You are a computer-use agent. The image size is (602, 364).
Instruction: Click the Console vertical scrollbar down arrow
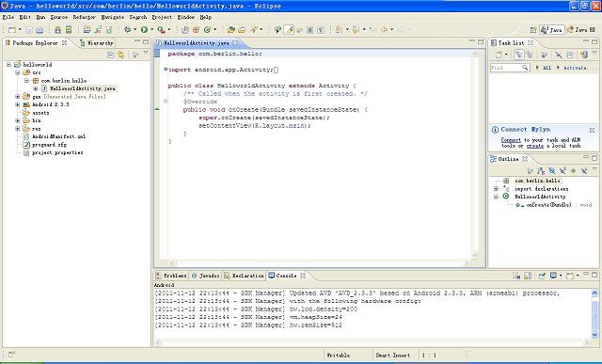point(594,335)
